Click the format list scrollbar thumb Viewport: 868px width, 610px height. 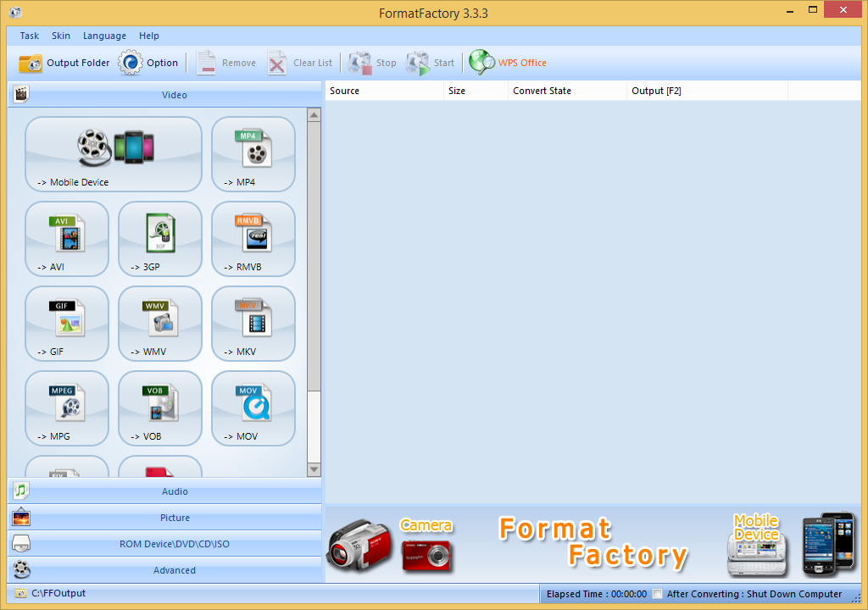[314, 257]
